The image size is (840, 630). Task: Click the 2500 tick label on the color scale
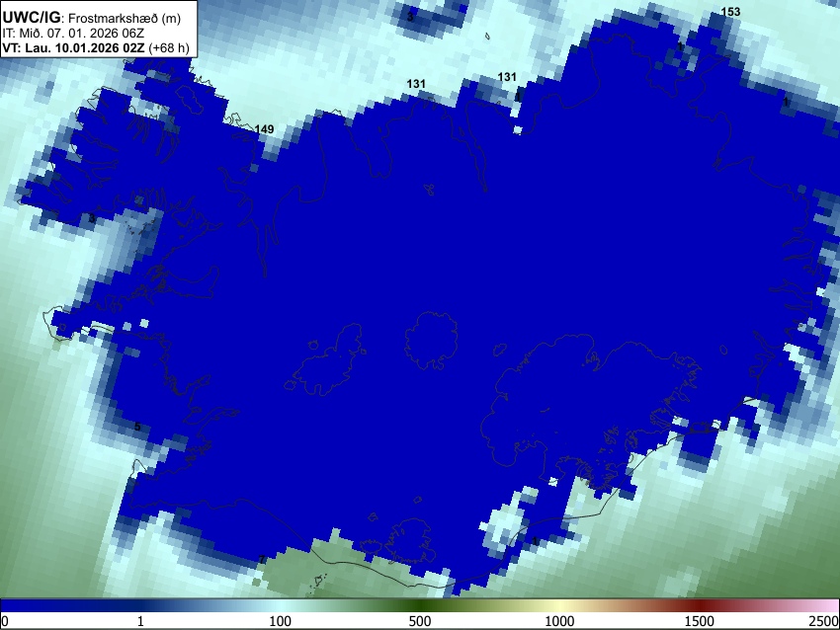pos(824,621)
